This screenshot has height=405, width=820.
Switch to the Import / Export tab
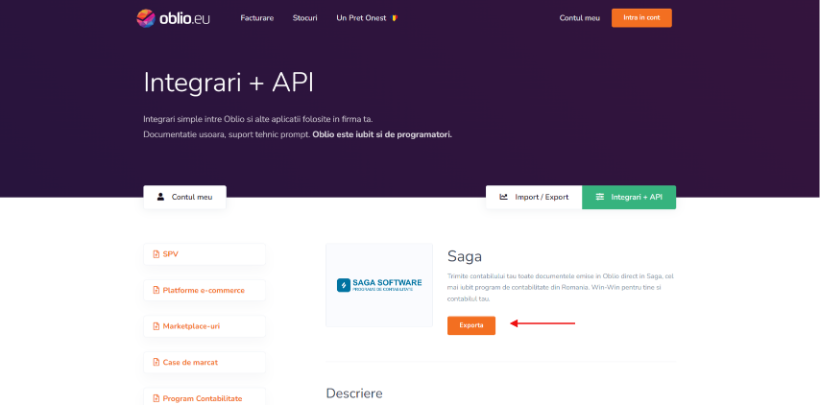[534, 197]
